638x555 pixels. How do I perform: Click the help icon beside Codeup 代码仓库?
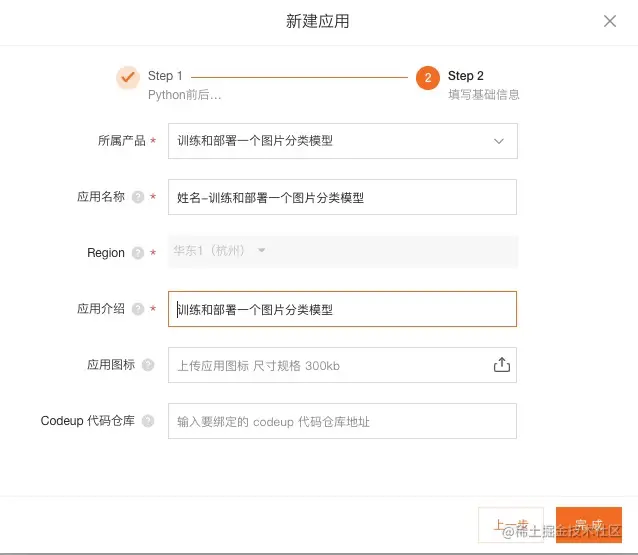[148, 421]
